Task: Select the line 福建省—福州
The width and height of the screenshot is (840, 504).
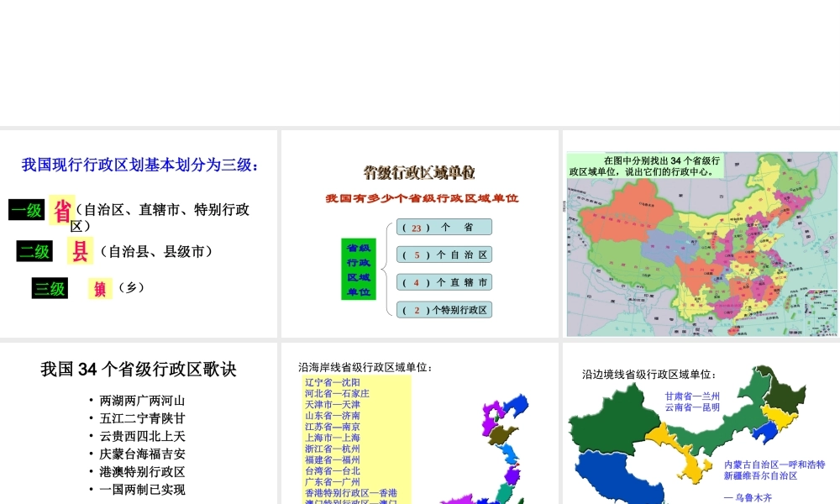Action: [x=333, y=460]
